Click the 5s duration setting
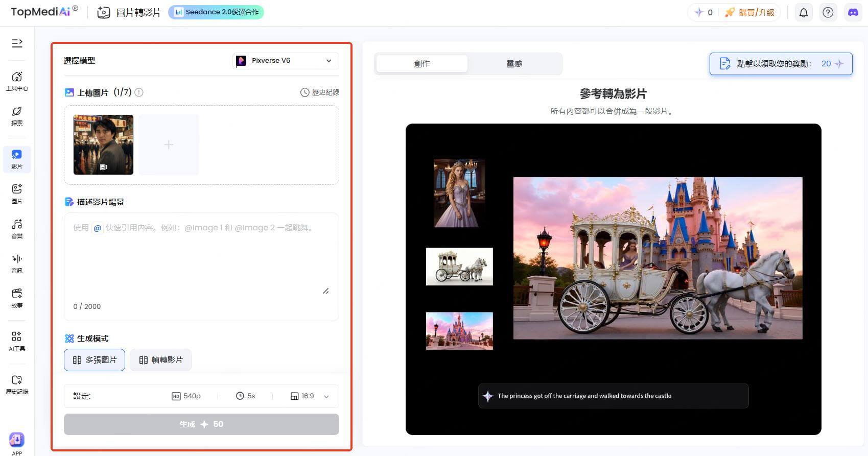 pyautogui.click(x=246, y=396)
